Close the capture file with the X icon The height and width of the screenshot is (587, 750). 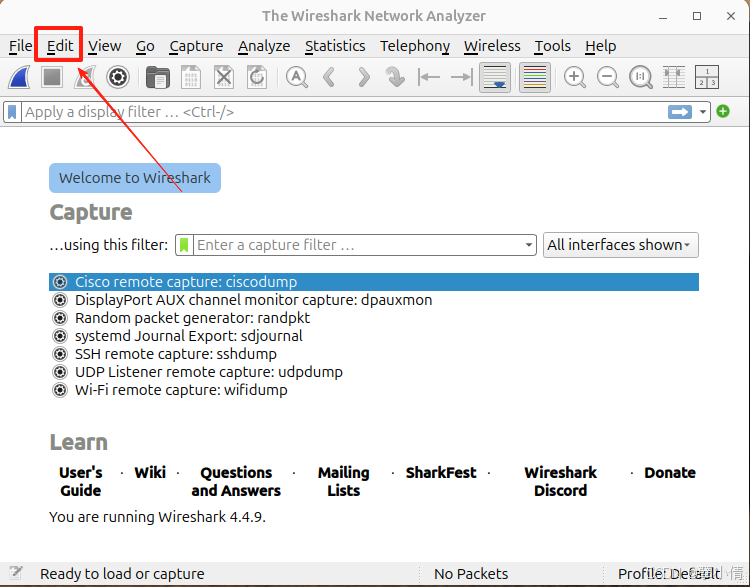224,77
